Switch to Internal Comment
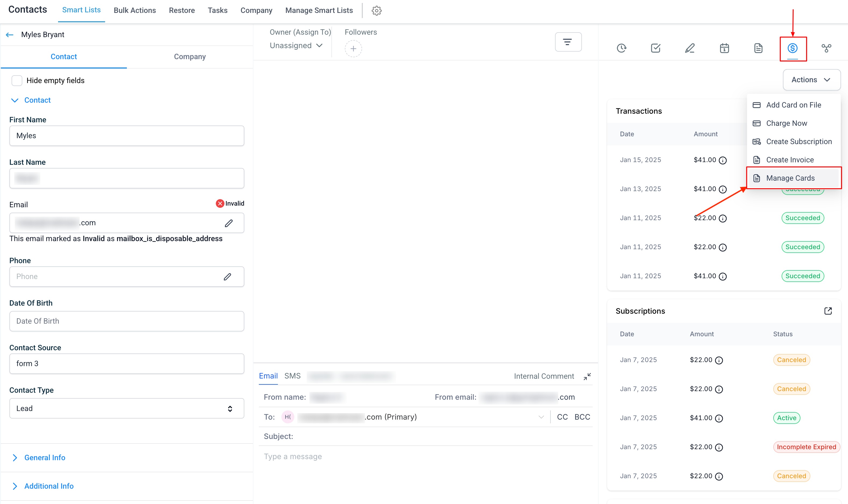848x504 pixels. coord(544,376)
